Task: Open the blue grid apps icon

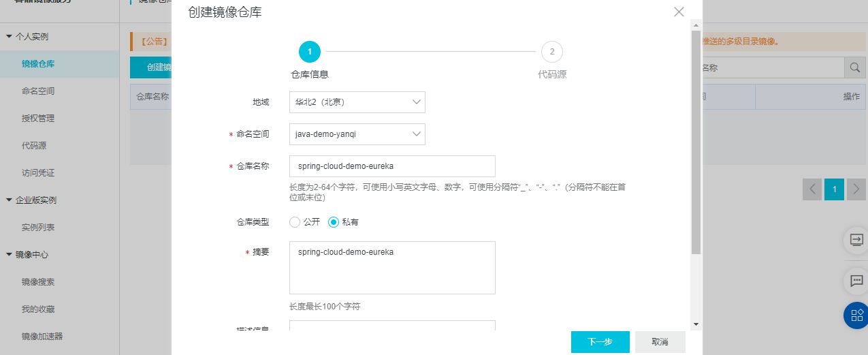Action: coord(856,314)
